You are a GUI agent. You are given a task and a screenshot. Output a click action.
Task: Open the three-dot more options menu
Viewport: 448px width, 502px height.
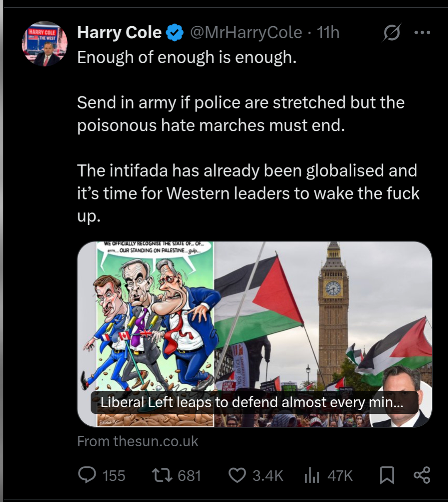coord(422,32)
